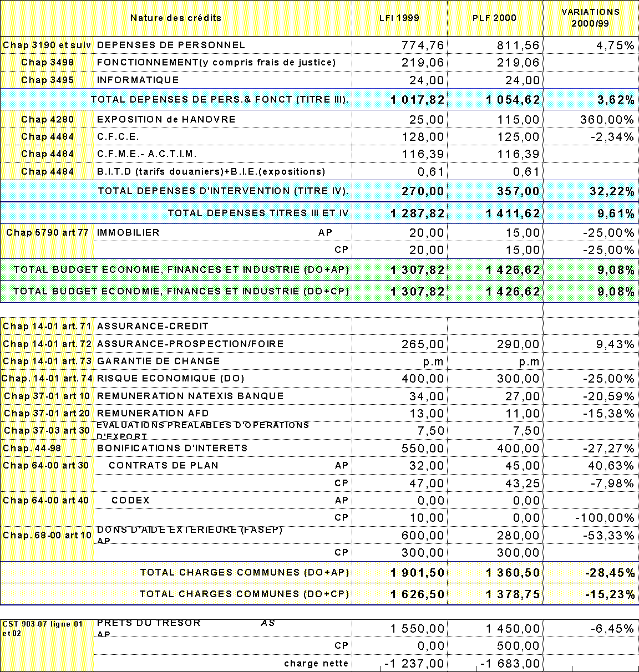
Task: Click the TOTAL DEPENSES TITRES III ET IV label
Action: (258, 213)
